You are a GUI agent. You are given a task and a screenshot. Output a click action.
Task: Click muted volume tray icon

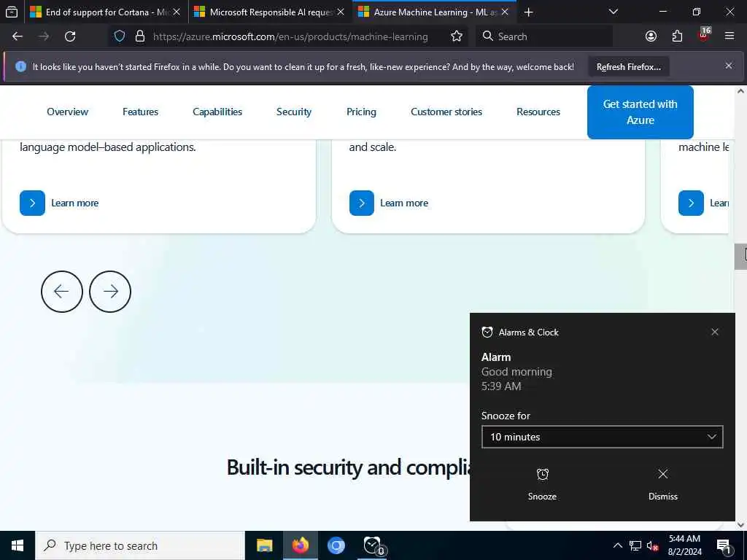(x=652, y=545)
